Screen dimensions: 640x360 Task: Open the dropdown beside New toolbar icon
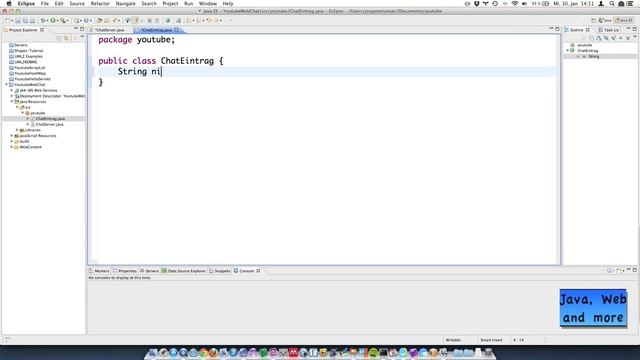pyautogui.click(x=12, y=20)
